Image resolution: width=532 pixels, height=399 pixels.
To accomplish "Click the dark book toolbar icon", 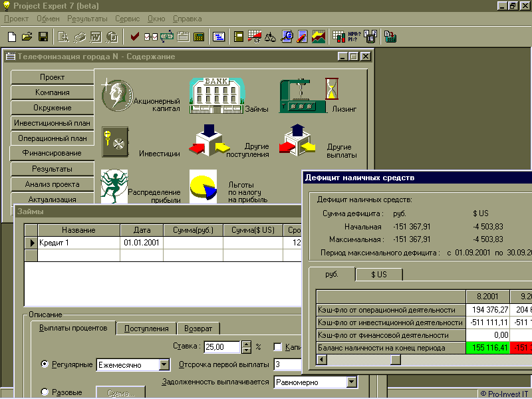I will tap(239, 37).
